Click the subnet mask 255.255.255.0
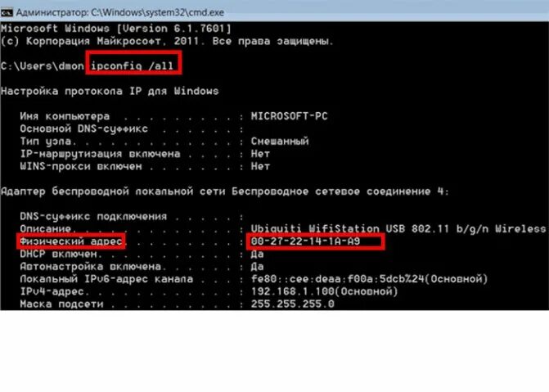This screenshot has height=392, width=549. [292, 304]
